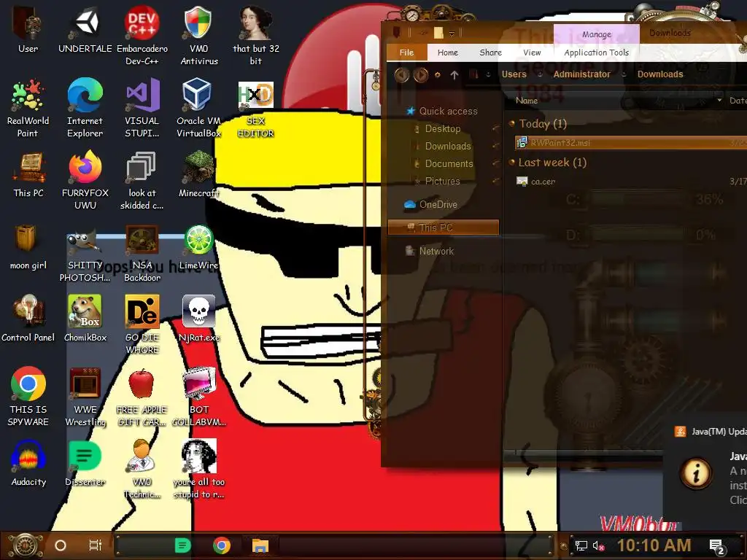747x560 pixels.
Task: Go forward in File Explorer
Action: pos(421,75)
